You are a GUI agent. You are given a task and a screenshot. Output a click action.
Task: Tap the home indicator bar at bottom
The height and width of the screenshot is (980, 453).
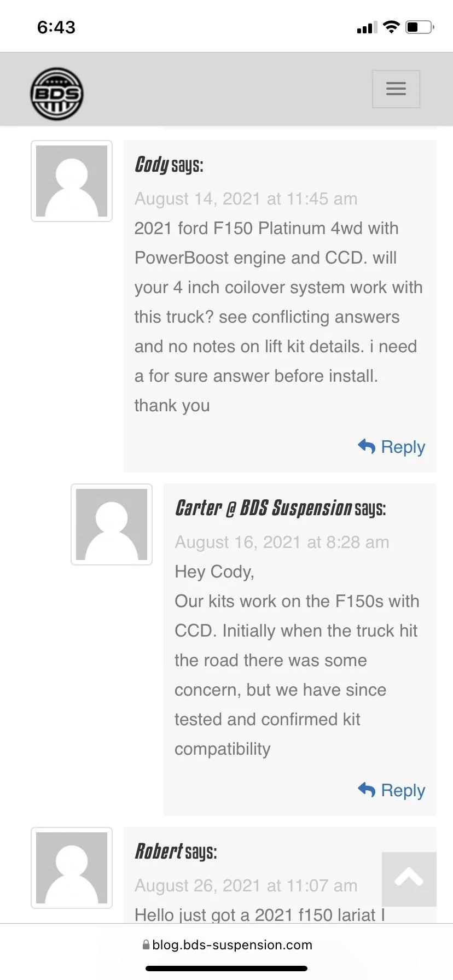click(x=226, y=969)
